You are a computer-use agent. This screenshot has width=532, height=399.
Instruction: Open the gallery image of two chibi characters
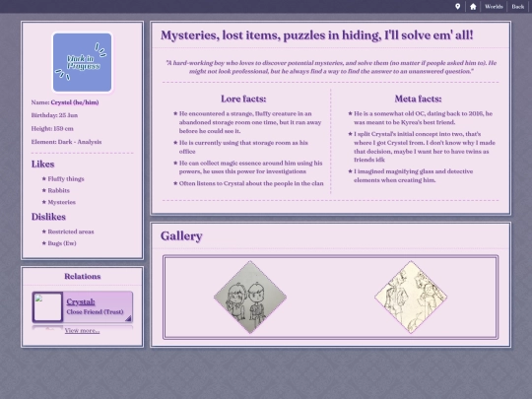pyautogui.click(x=250, y=297)
